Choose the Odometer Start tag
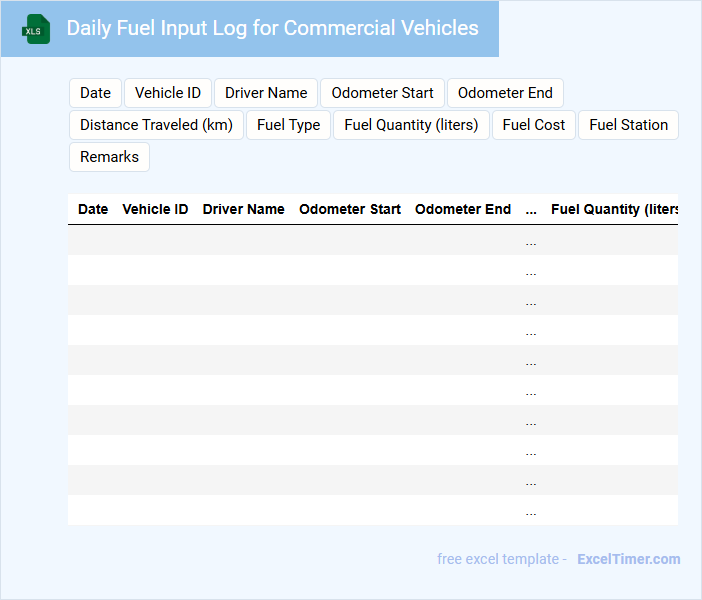The image size is (702, 600). 382,93
